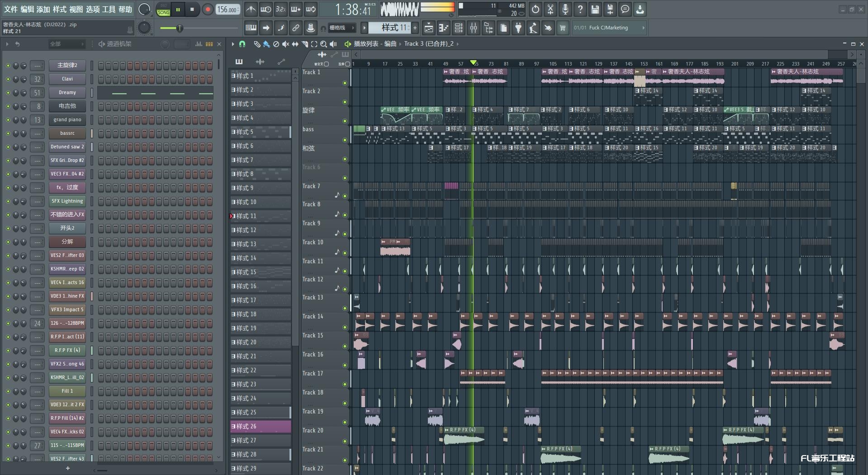This screenshot has height=475, width=868.
Task: Open the shopping cart content library
Action: pyautogui.click(x=563, y=28)
